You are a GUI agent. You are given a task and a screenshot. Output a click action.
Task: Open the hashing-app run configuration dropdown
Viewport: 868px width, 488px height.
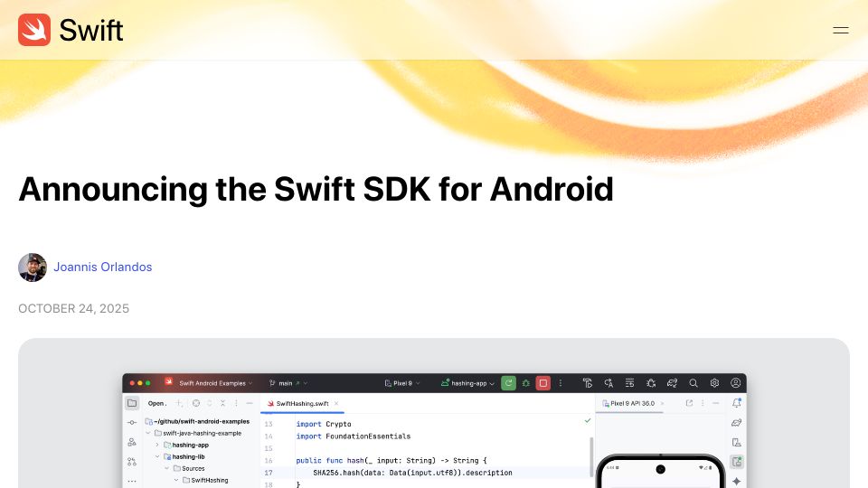467,383
